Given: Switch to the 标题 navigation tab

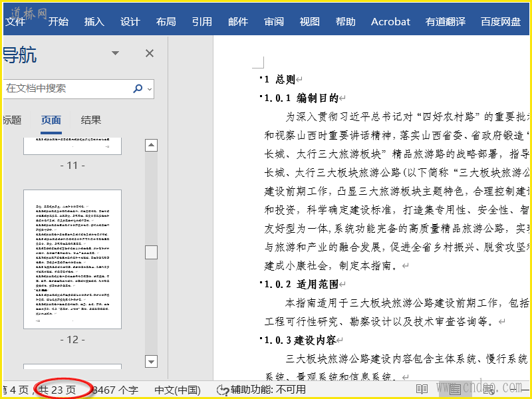Looking at the screenshot, I should tap(12, 120).
